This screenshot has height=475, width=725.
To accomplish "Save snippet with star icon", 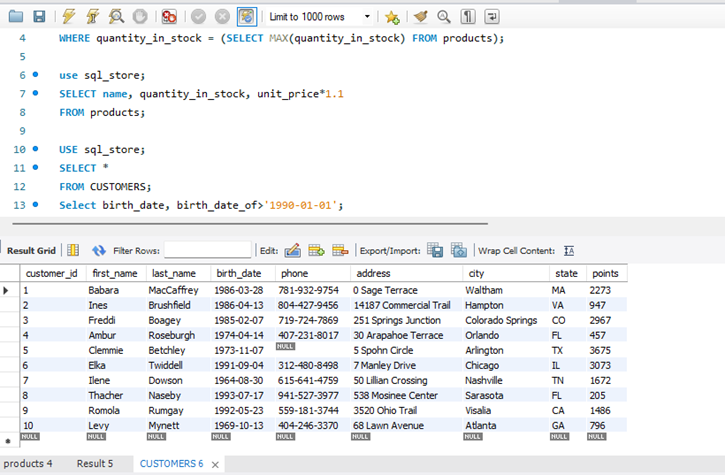I will (x=392, y=17).
